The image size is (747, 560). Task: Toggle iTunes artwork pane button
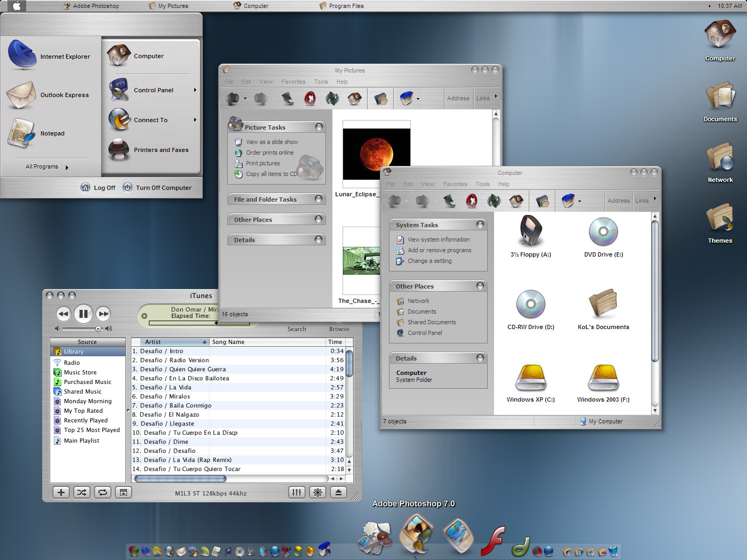123,492
